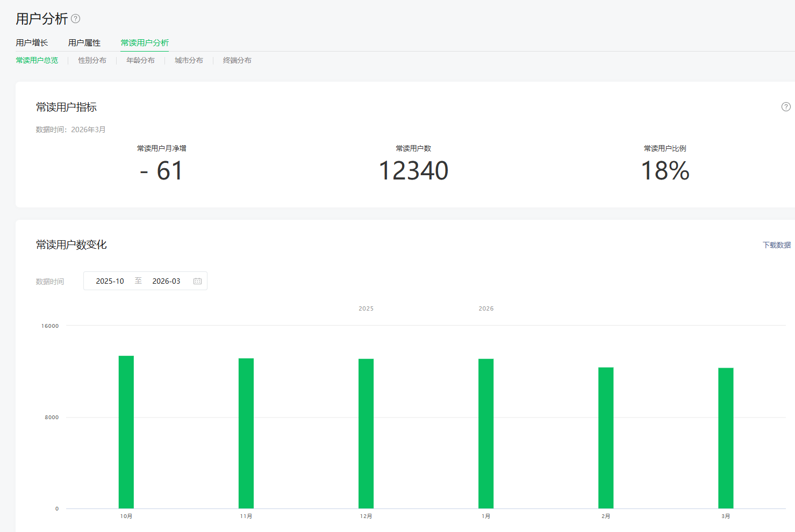The width and height of the screenshot is (795, 532).
Task: Switch to 用户属性 tab
Action: [x=84, y=43]
